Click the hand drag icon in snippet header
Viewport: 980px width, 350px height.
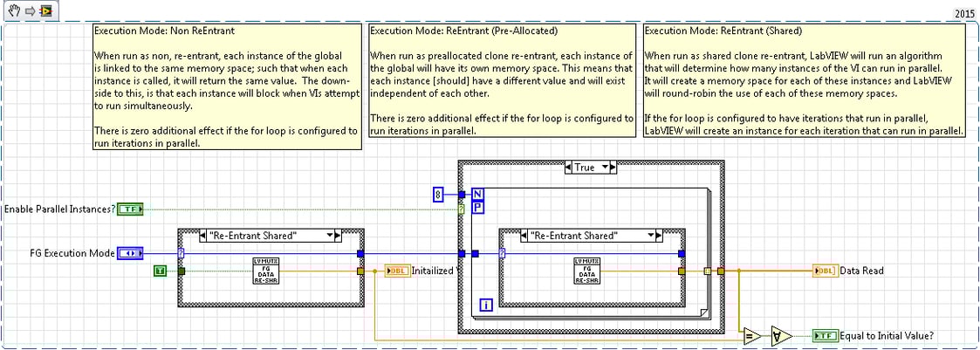tap(12, 10)
